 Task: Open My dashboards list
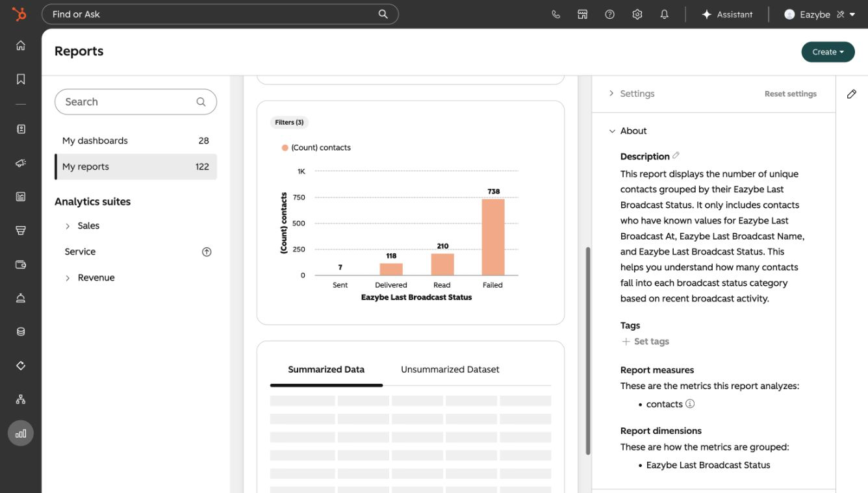tap(136, 140)
